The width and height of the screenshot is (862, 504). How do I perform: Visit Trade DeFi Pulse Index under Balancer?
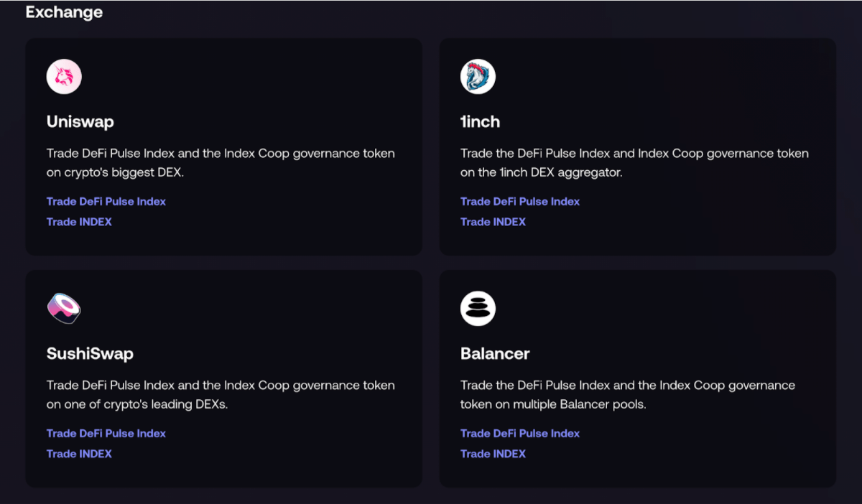(520, 434)
